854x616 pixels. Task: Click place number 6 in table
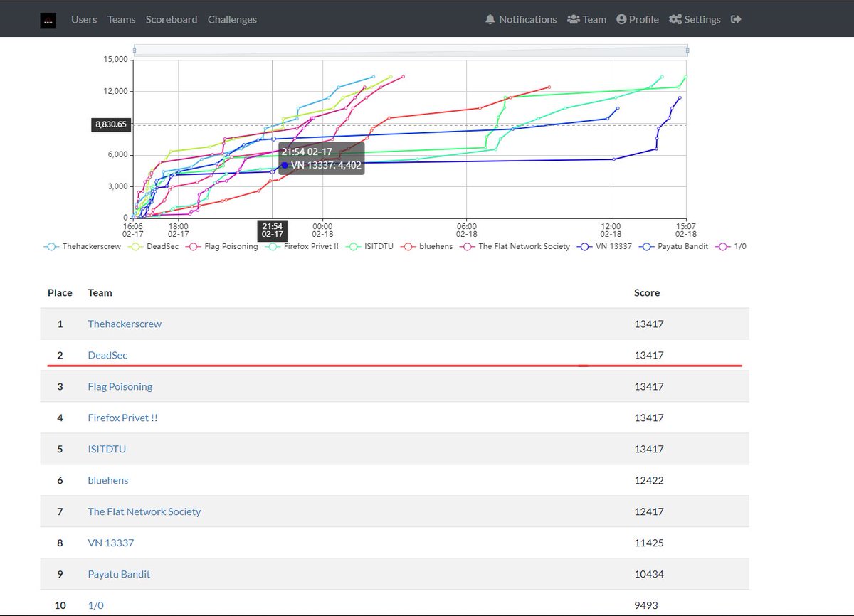[x=60, y=480]
